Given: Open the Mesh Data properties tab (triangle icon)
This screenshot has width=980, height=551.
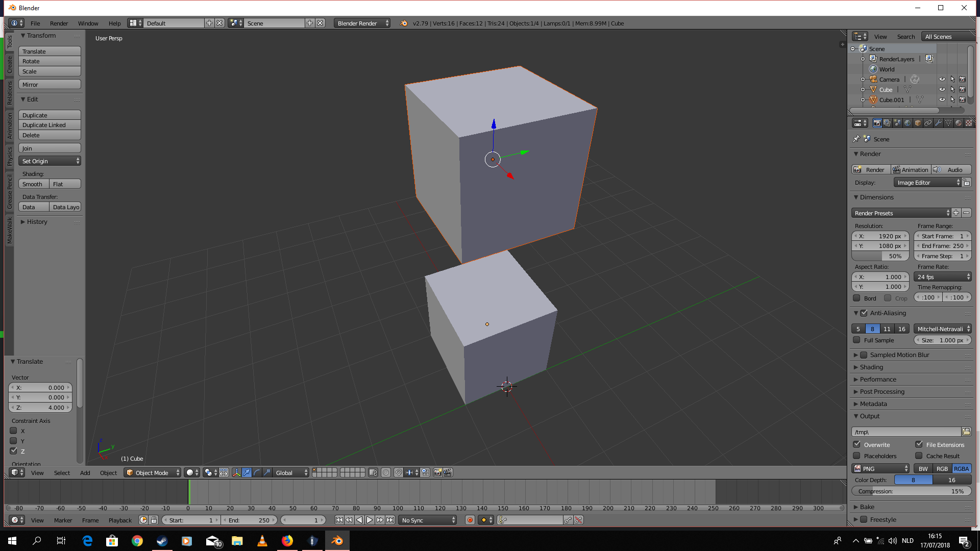Looking at the screenshot, I should tap(948, 123).
